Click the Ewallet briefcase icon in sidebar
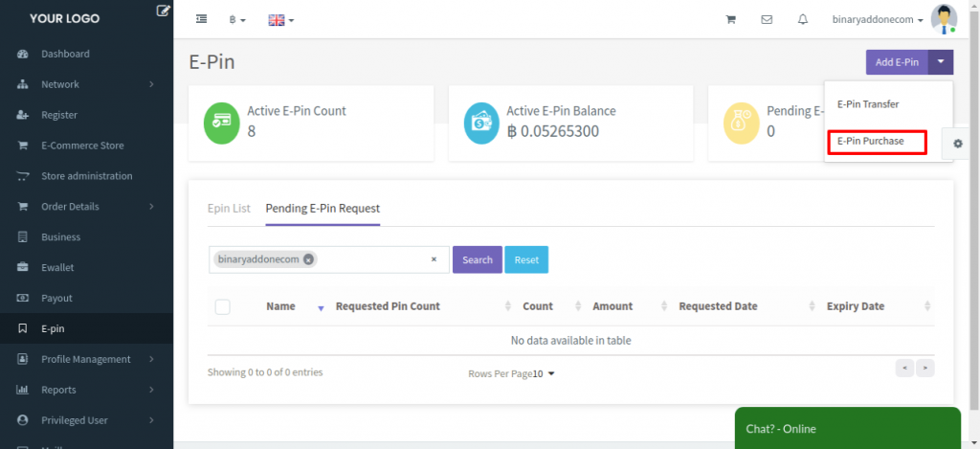The height and width of the screenshot is (449, 980). pyautogui.click(x=23, y=268)
